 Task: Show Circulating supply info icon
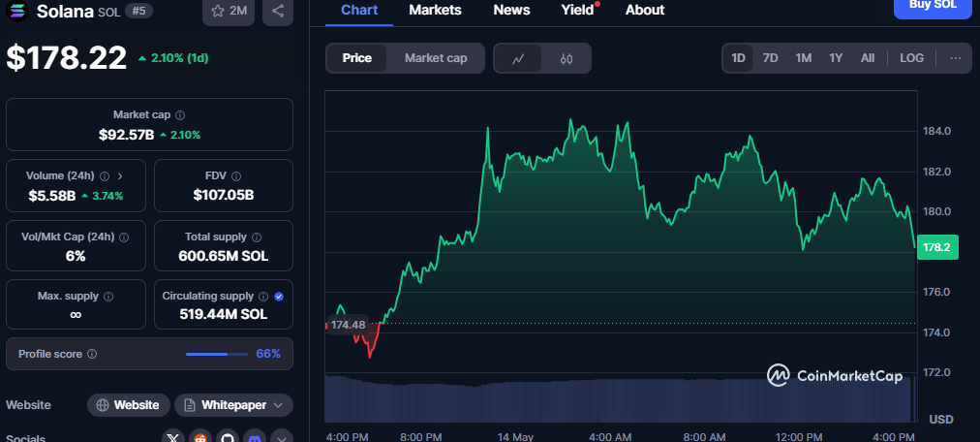tap(263, 297)
